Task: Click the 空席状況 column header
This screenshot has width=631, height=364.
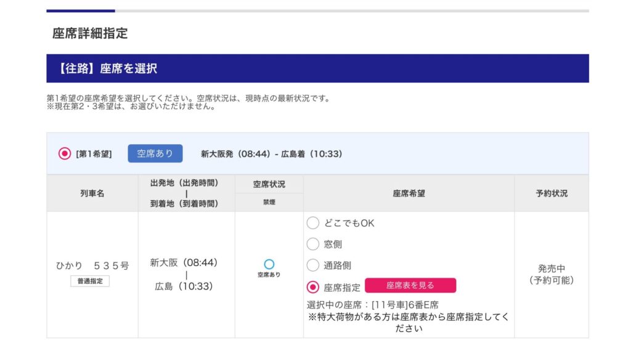Action: pyautogui.click(x=269, y=184)
